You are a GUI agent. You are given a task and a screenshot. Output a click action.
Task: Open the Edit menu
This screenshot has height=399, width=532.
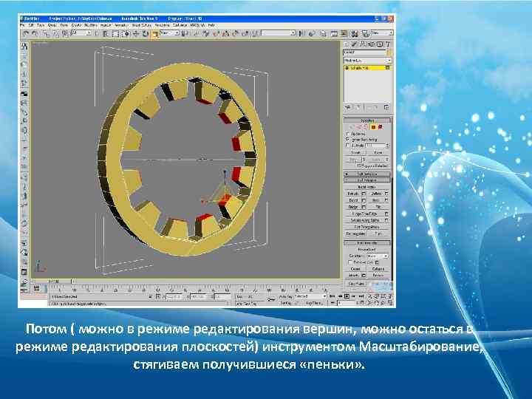[x=31, y=25]
